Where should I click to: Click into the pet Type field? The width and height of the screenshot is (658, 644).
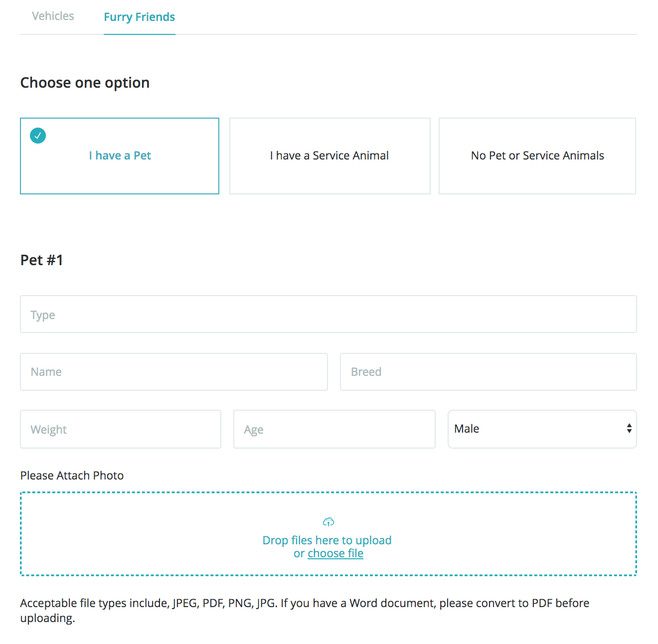click(x=328, y=315)
